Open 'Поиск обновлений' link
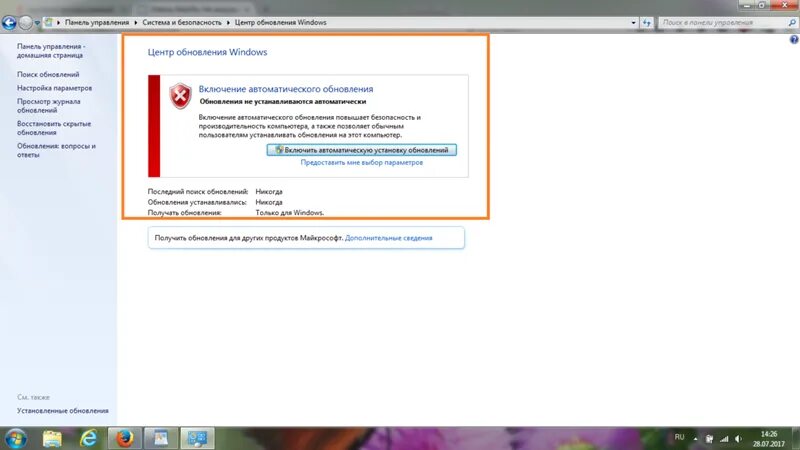 coord(48,74)
